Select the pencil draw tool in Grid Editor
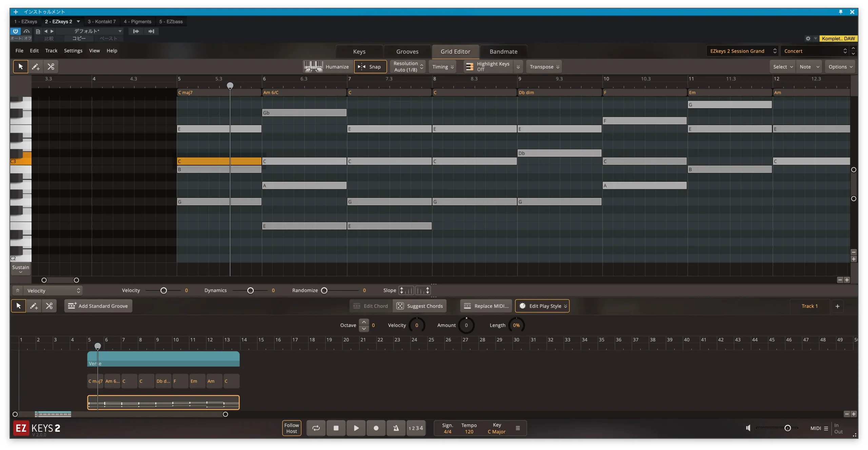Image resolution: width=868 pixels, height=450 pixels. coord(35,67)
